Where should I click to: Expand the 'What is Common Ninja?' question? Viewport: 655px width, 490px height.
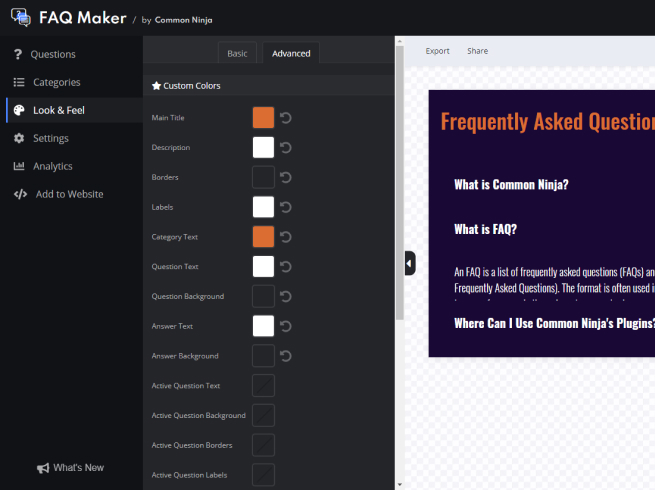pyautogui.click(x=511, y=185)
